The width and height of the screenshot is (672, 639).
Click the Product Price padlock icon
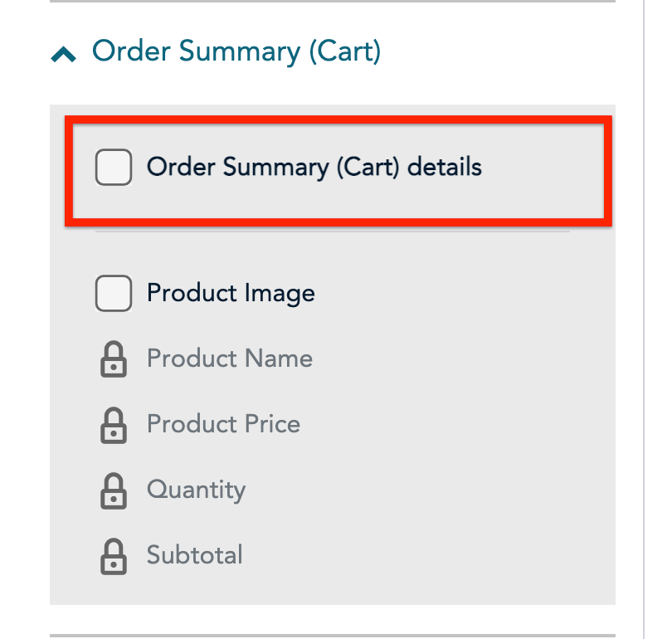click(114, 425)
